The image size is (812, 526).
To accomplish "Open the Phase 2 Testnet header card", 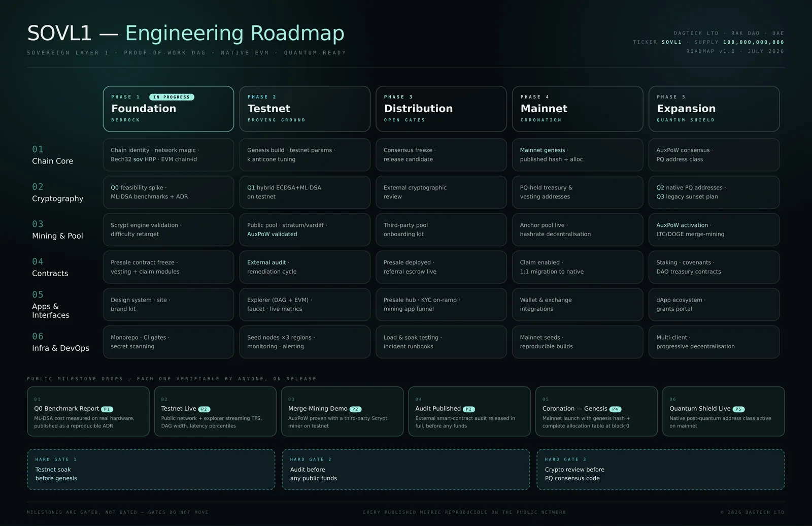I will [x=304, y=109].
